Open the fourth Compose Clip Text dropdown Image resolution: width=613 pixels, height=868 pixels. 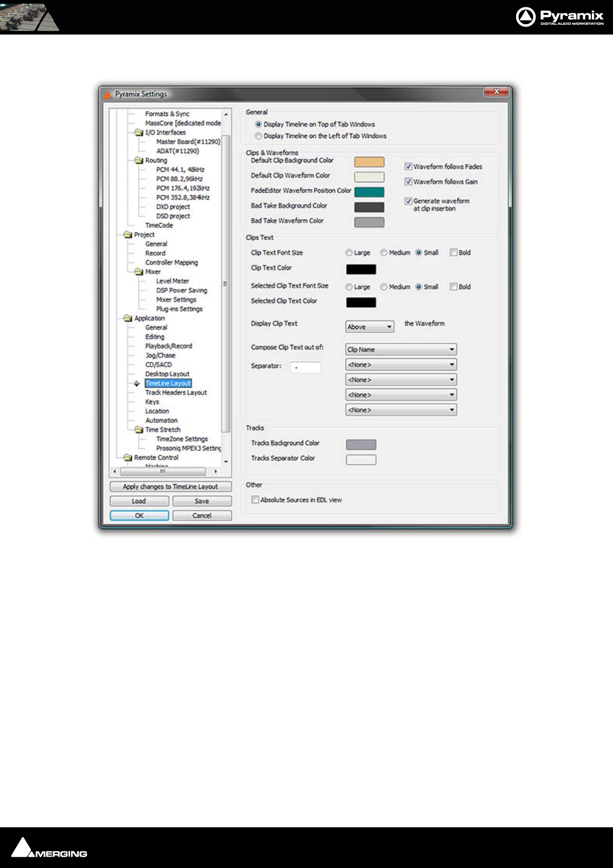tap(401, 395)
